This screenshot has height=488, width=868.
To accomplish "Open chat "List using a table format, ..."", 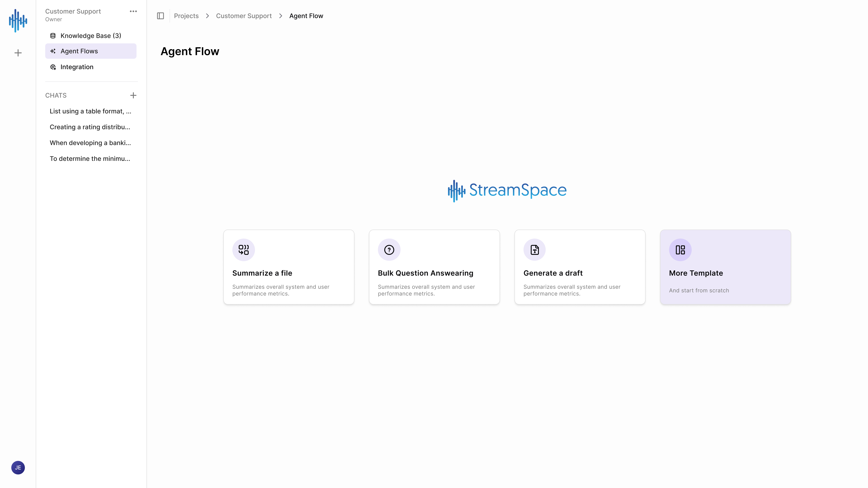I will 91,111.
